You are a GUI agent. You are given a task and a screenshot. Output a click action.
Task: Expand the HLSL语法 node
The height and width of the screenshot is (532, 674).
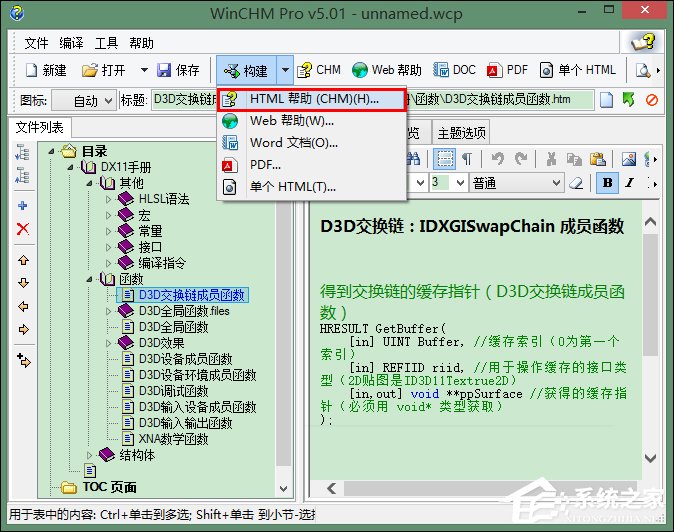[x=108, y=199]
